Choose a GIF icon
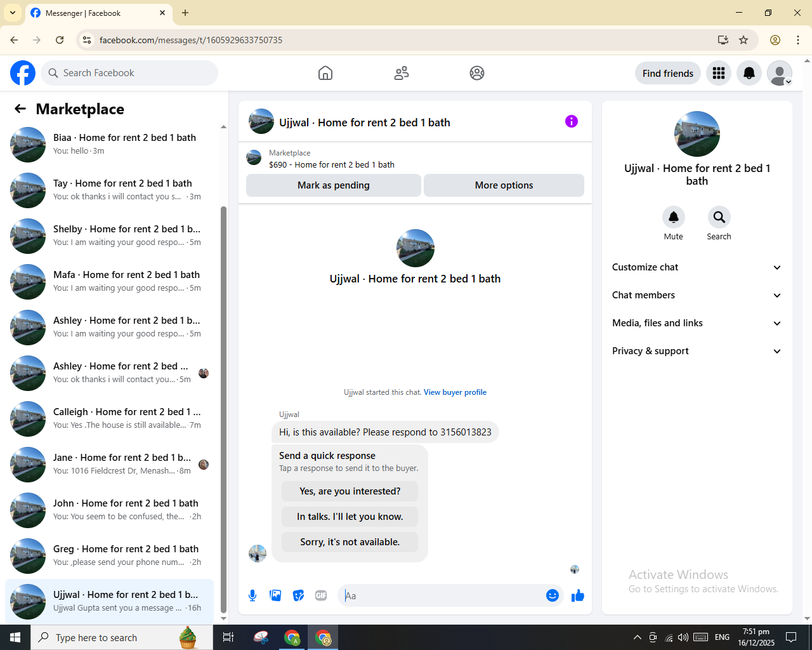The width and height of the screenshot is (812, 650). click(321, 595)
